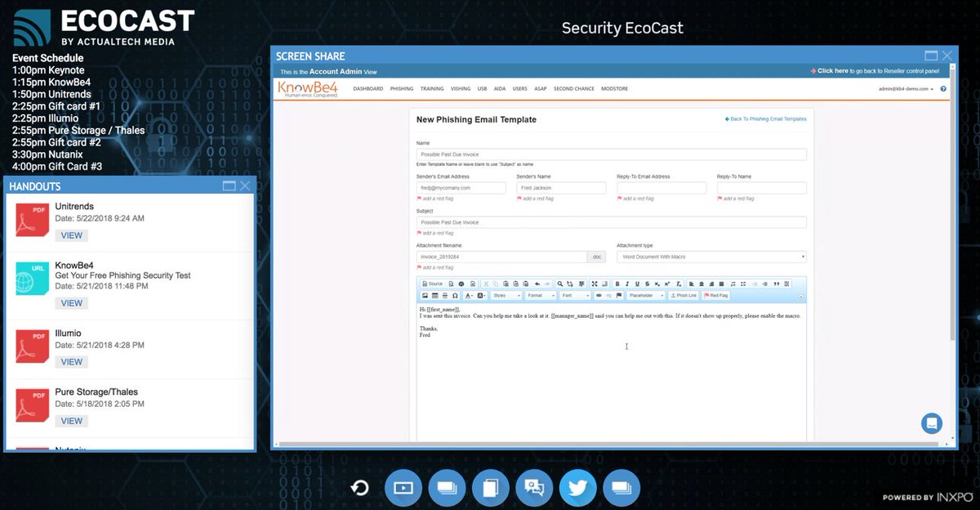Screen dimensions: 980x510
Task: Maximize the editor with the fullscreen icon
Action: coord(595,284)
